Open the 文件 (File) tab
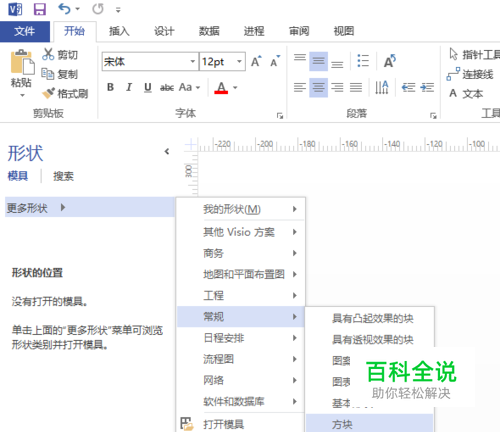The width and height of the screenshot is (500, 432). [x=25, y=31]
